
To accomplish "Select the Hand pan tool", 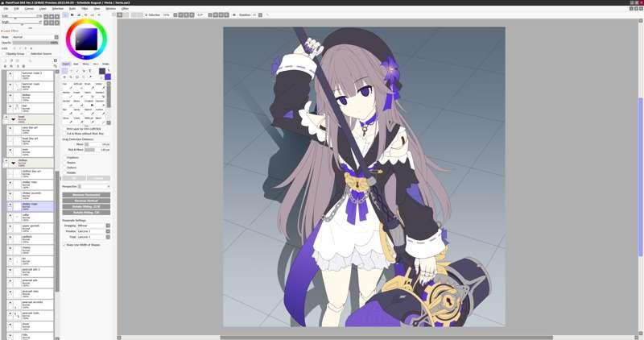I will [84, 77].
